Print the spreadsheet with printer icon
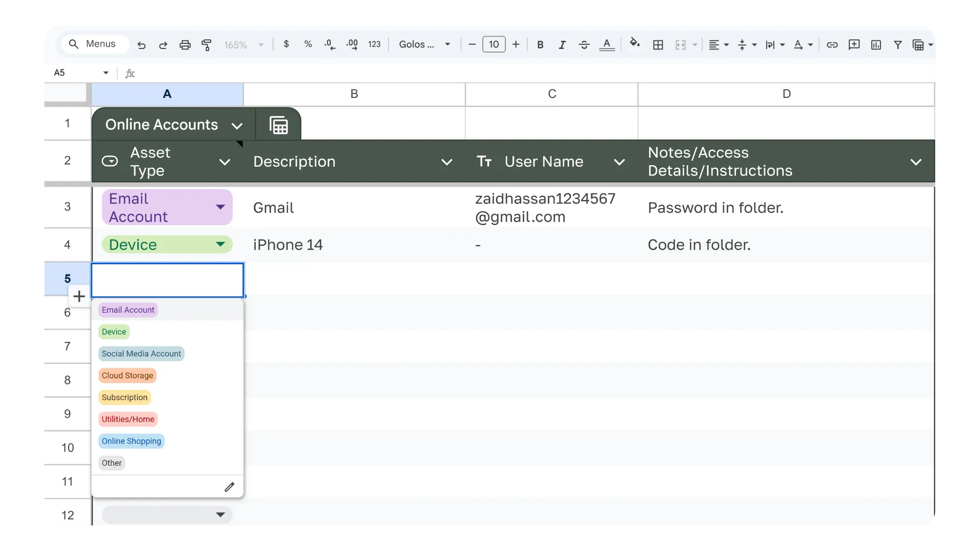 click(185, 45)
